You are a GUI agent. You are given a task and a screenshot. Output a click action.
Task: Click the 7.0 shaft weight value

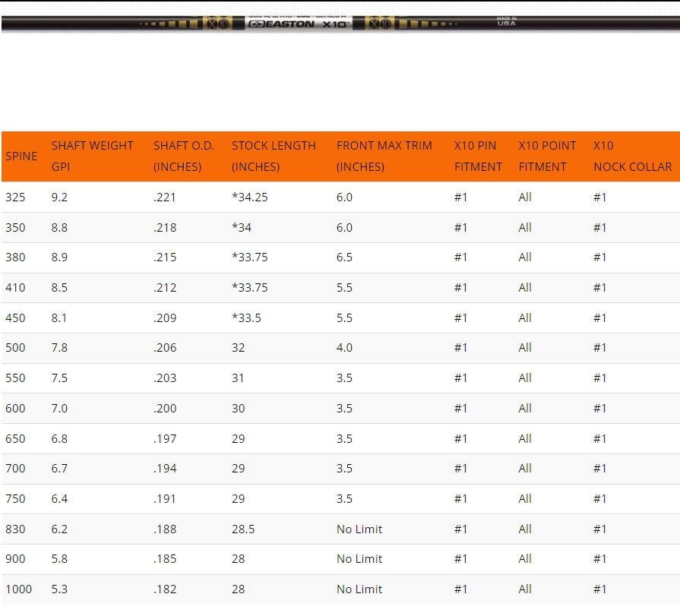59,409
